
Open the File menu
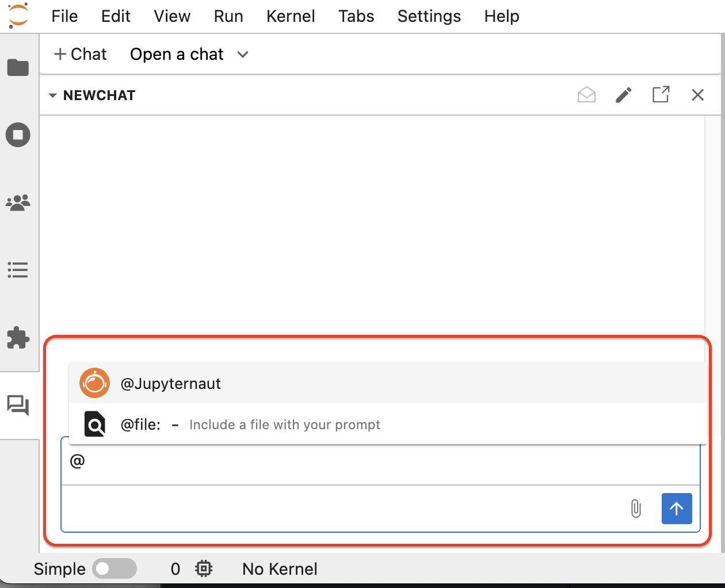(64, 16)
